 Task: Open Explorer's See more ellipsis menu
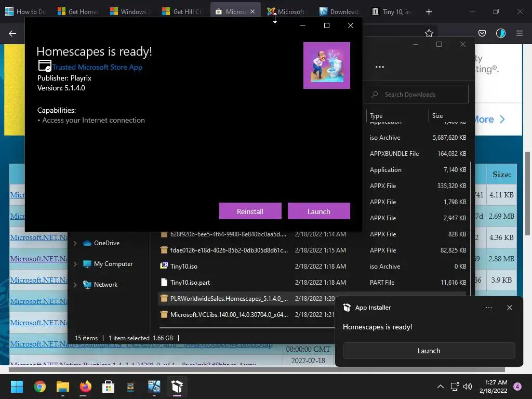(380, 67)
